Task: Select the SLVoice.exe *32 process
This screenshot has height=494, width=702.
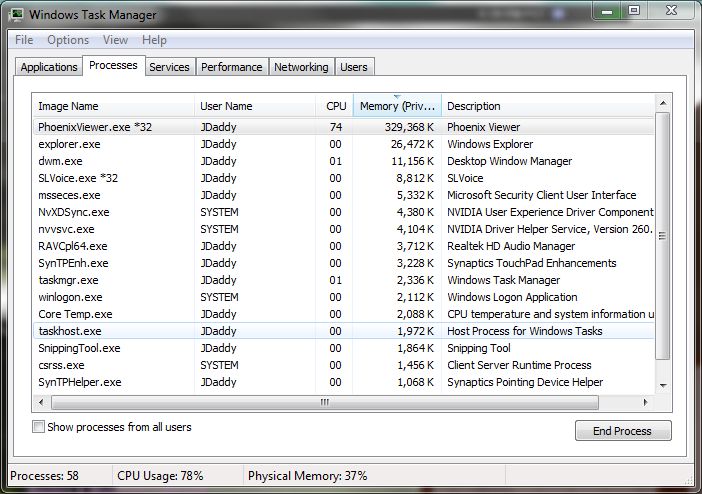Action: [343, 178]
